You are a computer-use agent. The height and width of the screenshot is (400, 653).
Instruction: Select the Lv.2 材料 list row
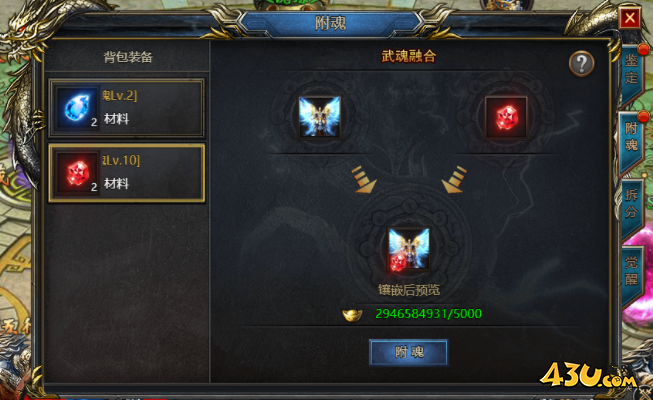coord(127,108)
